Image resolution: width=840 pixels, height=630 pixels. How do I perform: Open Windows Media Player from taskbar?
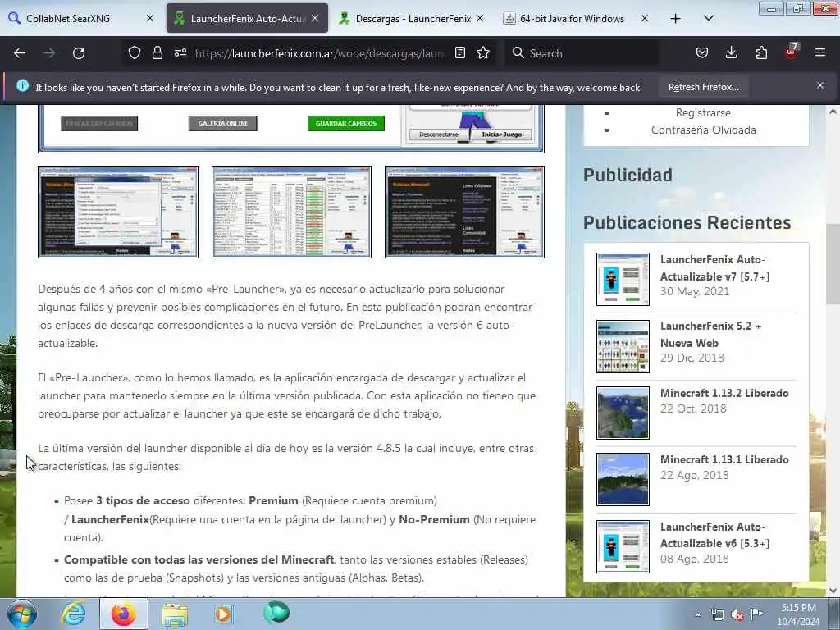[225, 614]
